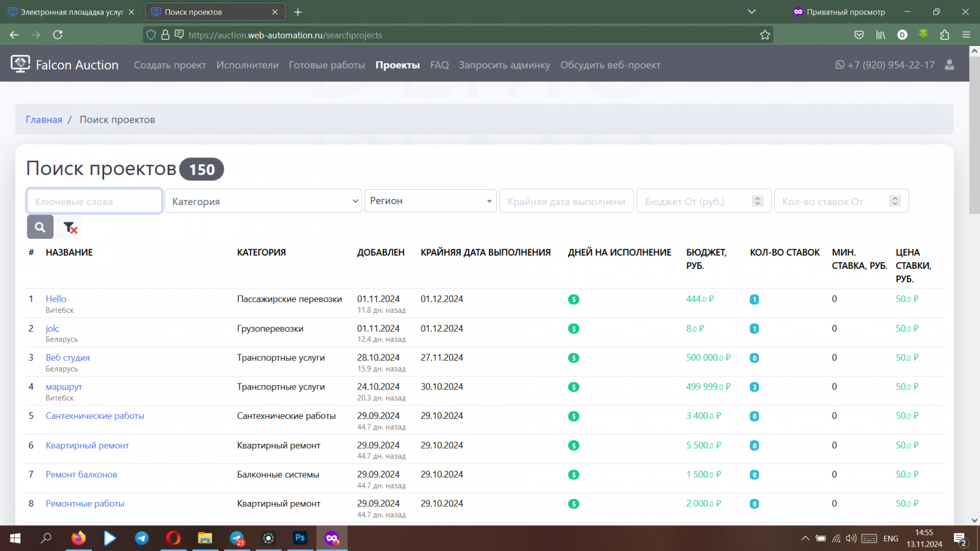
Task: Open the user profile icon in navbar
Action: click(x=949, y=65)
